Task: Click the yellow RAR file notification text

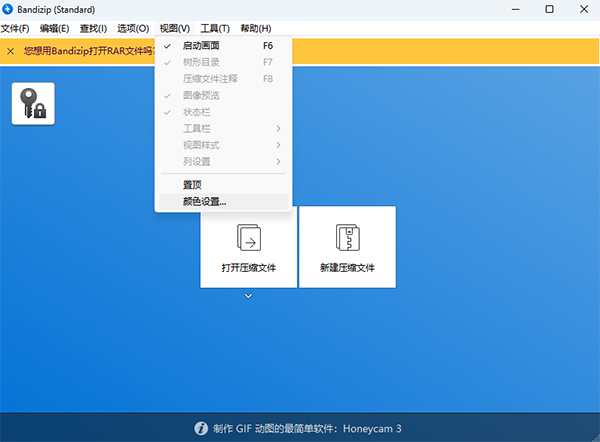Action: tap(89, 51)
